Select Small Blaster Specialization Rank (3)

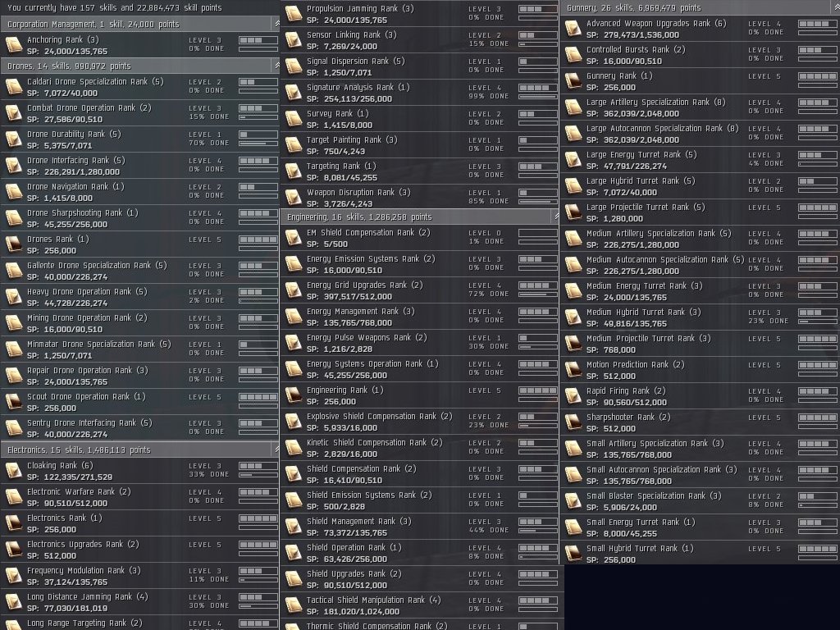tap(700, 501)
